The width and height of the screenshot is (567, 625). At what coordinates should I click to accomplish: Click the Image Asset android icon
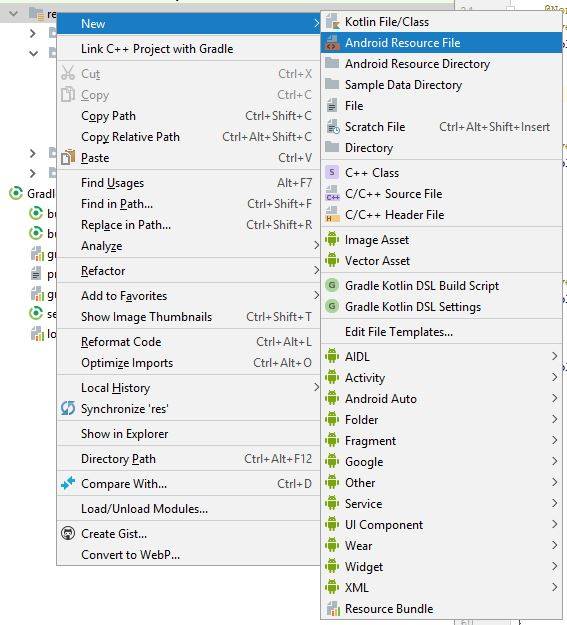click(332, 240)
